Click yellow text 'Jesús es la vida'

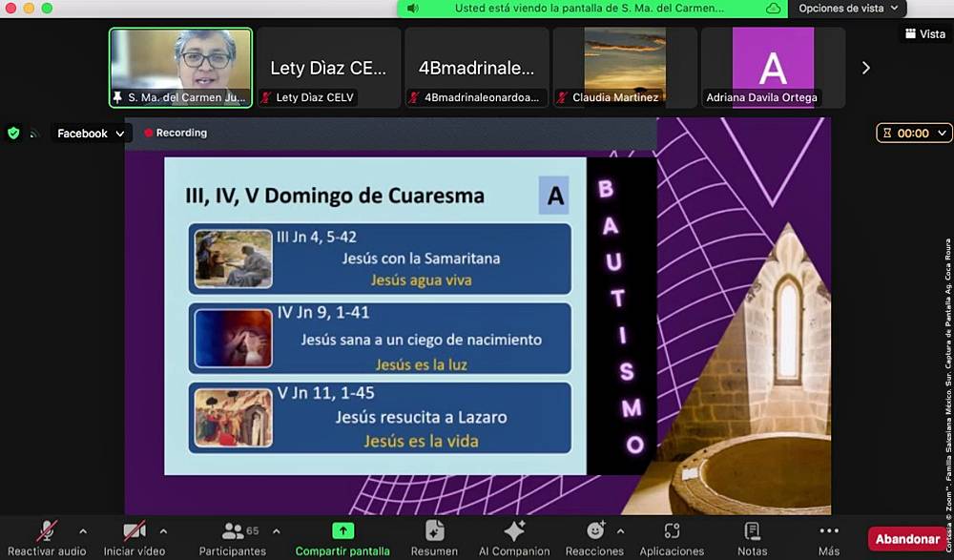click(x=421, y=441)
